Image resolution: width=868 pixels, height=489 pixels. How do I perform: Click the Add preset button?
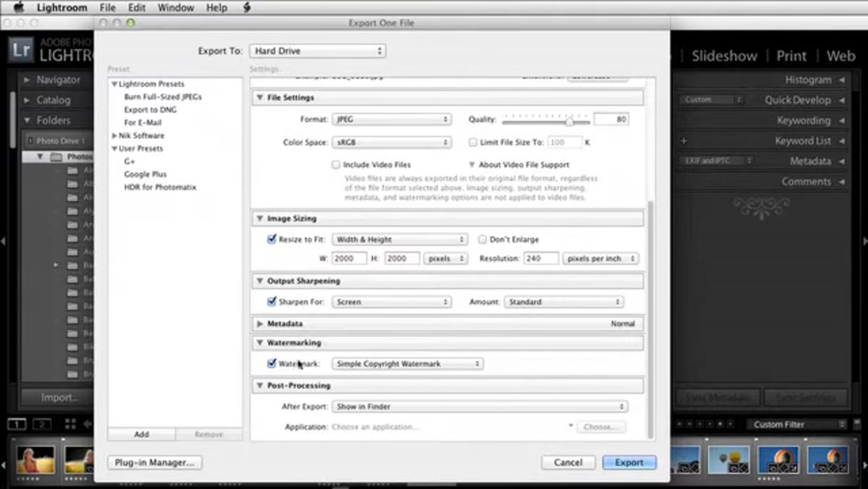point(142,434)
